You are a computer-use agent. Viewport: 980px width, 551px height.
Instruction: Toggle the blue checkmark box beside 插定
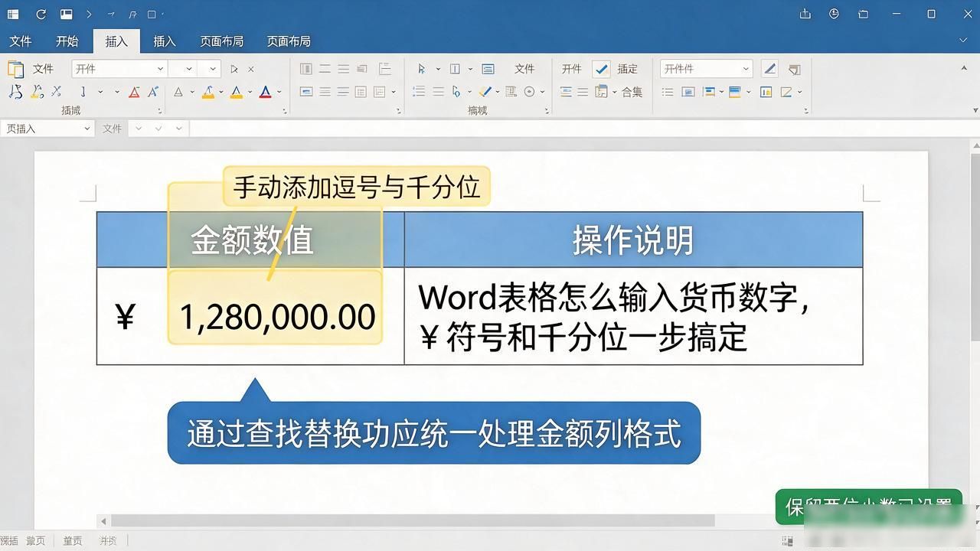602,69
